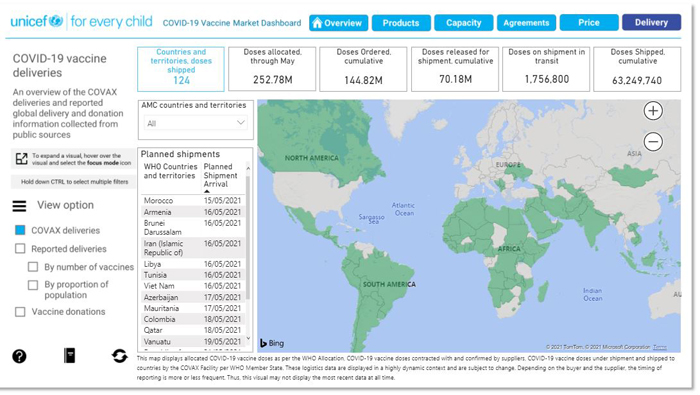Click the help question mark icon

coord(19,356)
